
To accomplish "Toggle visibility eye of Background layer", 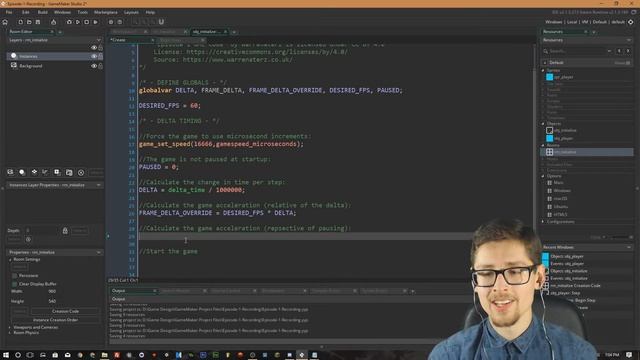I will click(94, 66).
